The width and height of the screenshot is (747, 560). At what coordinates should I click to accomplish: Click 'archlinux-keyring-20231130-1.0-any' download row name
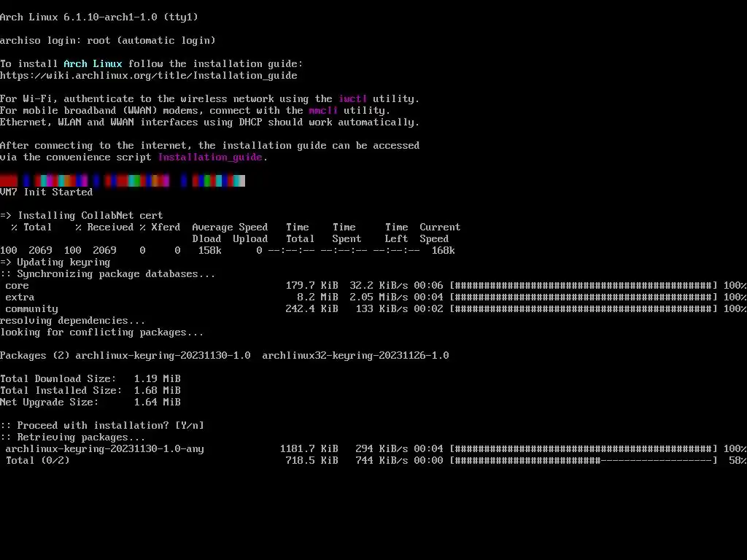point(104,449)
